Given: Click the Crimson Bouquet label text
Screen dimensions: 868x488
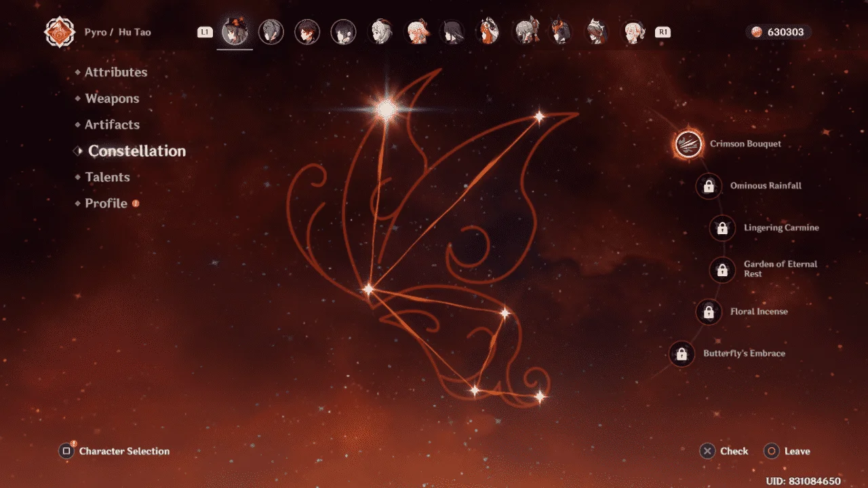Looking at the screenshot, I should pyautogui.click(x=745, y=144).
